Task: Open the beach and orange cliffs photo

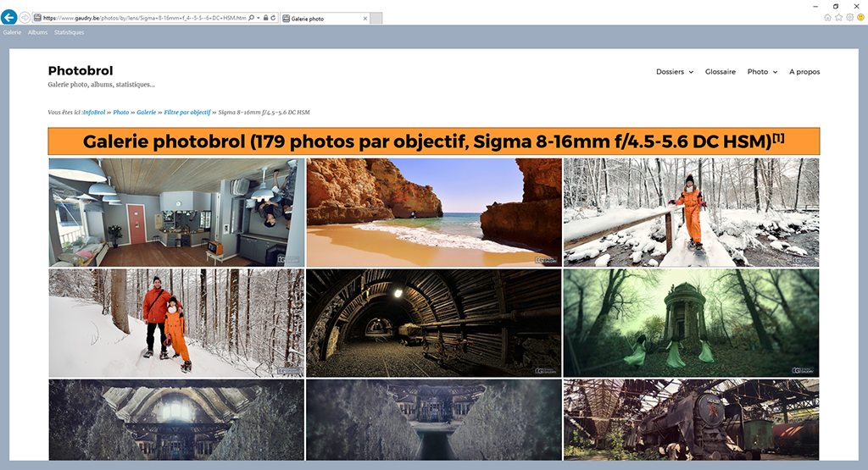Action: click(434, 213)
